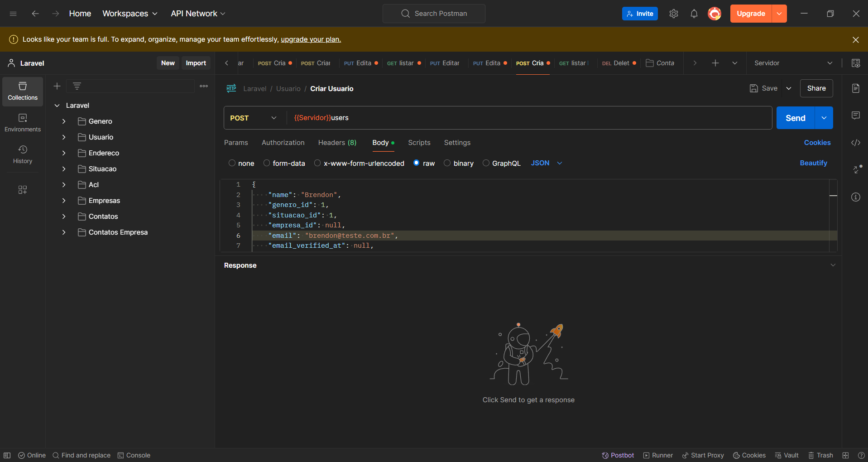Click the filter collections icon
Image resolution: width=868 pixels, height=462 pixels.
point(77,86)
